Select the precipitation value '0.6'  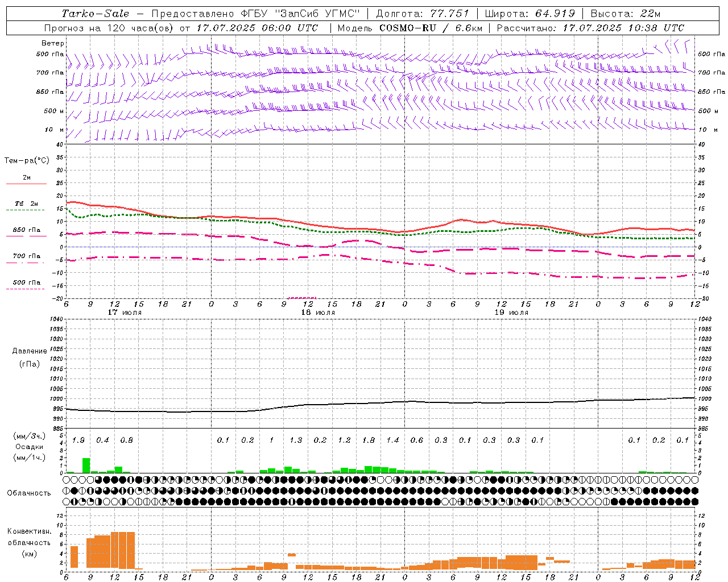tap(417, 440)
